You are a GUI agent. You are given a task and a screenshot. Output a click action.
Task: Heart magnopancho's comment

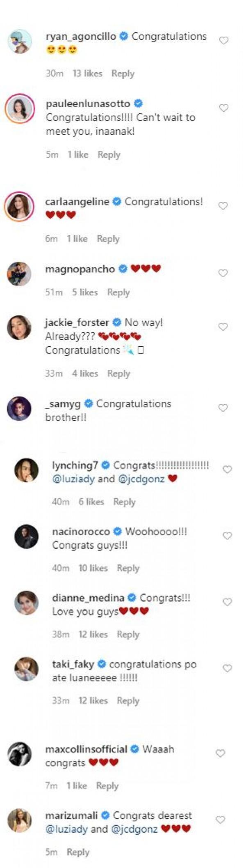click(223, 273)
